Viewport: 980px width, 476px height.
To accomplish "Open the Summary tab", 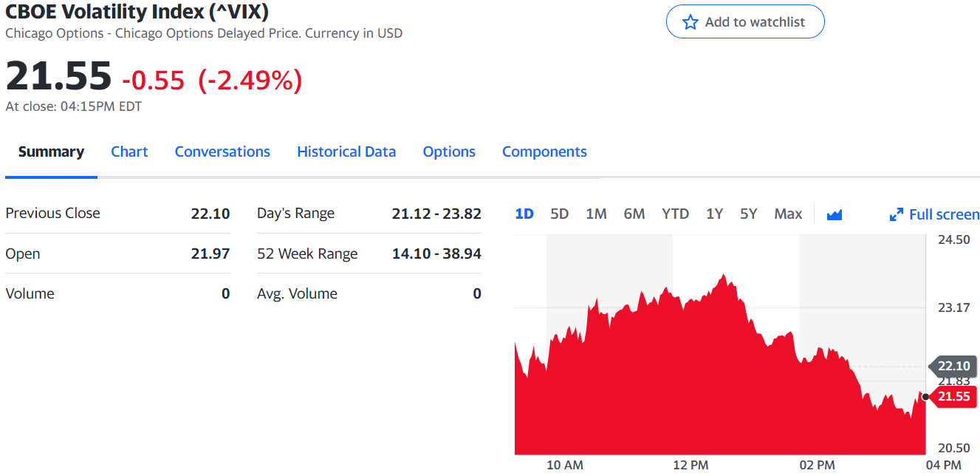I will click(x=51, y=152).
